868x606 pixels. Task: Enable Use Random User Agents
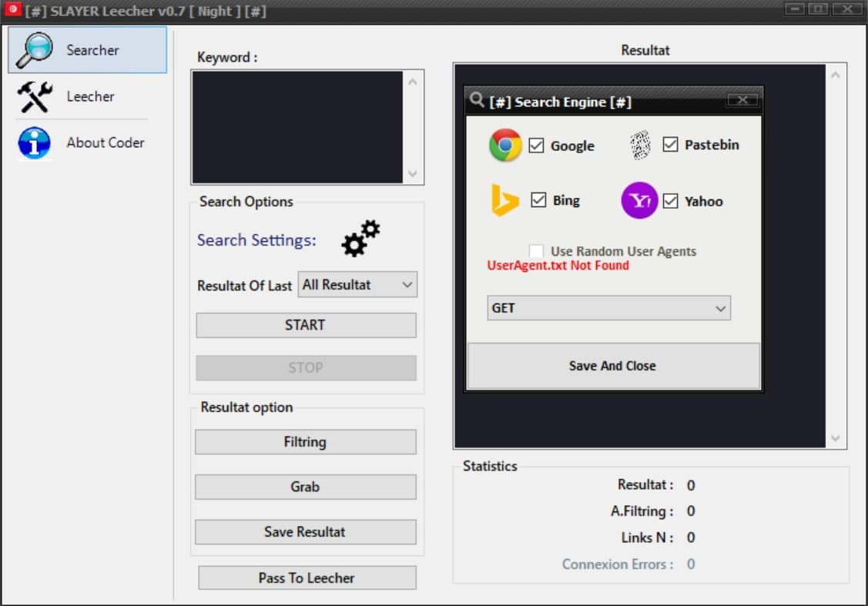pos(535,249)
